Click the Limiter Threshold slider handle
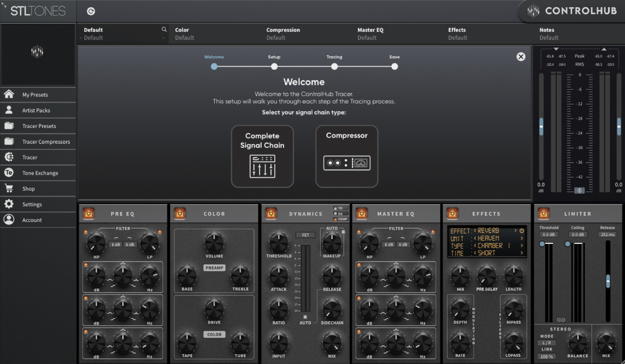The height and width of the screenshot is (364, 625). (x=542, y=244)
